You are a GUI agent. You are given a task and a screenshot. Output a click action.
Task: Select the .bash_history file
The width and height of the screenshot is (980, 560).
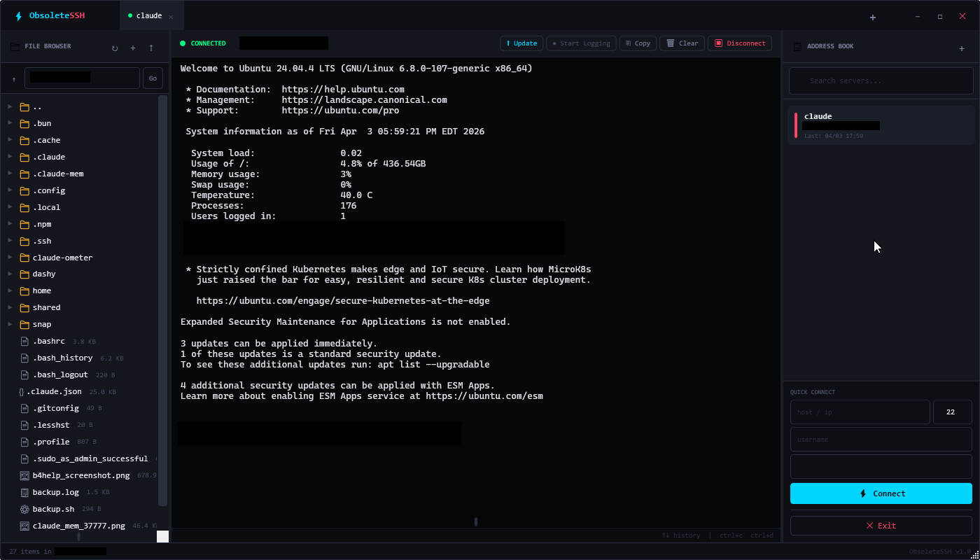62,358
